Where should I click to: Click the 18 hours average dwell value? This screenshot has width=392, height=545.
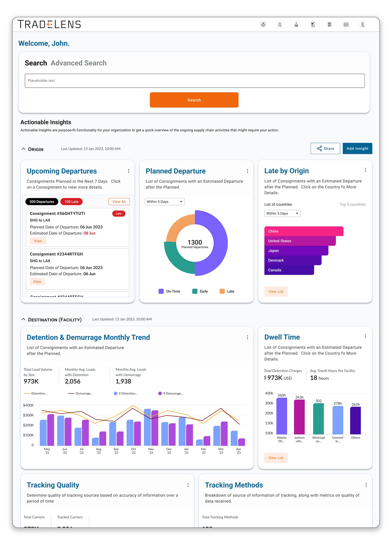[319, 378]
